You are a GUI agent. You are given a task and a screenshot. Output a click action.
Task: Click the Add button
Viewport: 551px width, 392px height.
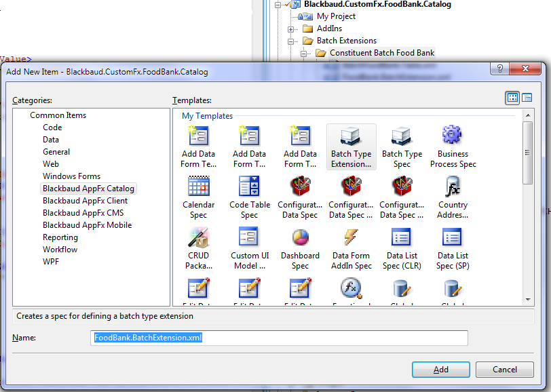440,370
